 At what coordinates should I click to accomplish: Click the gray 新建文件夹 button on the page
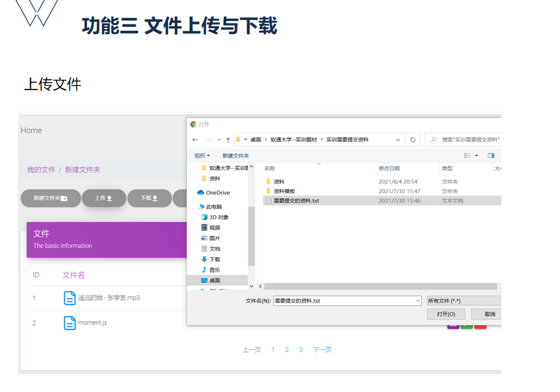click(51, 198)
